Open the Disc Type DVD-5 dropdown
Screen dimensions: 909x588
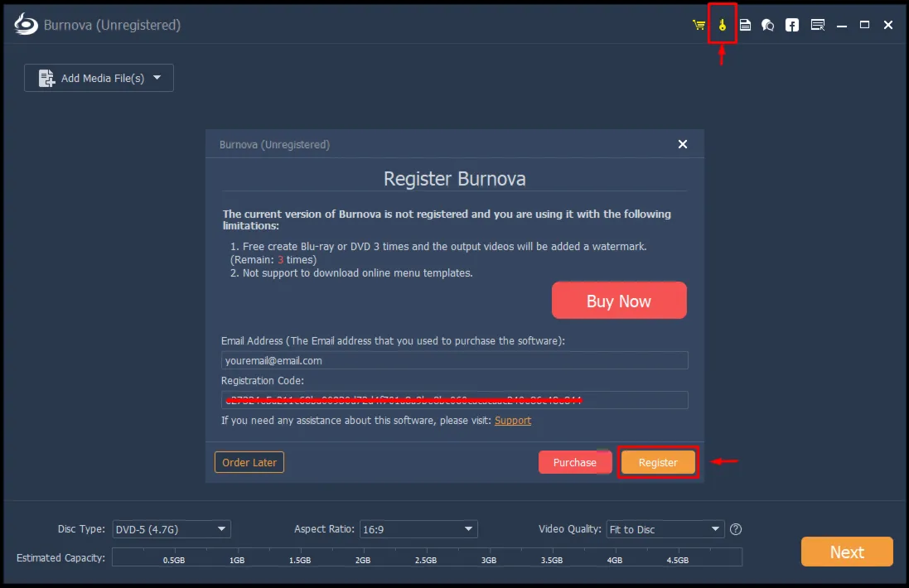172,529
